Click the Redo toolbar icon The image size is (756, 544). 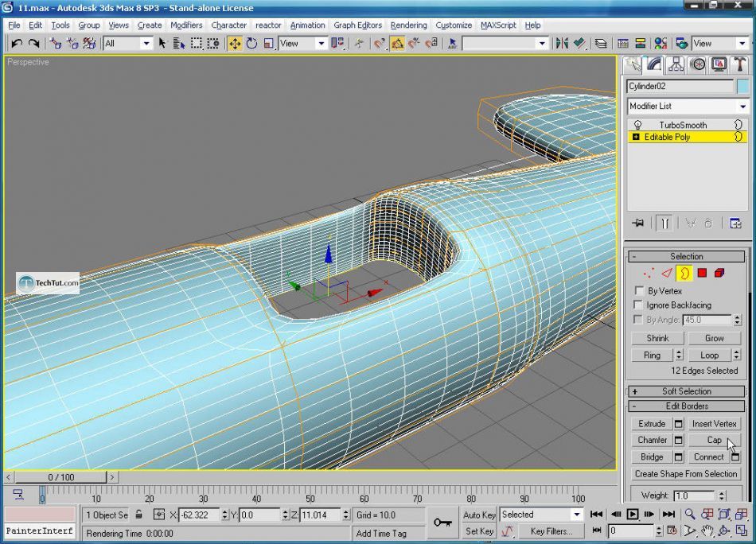(x=33, y=44)
